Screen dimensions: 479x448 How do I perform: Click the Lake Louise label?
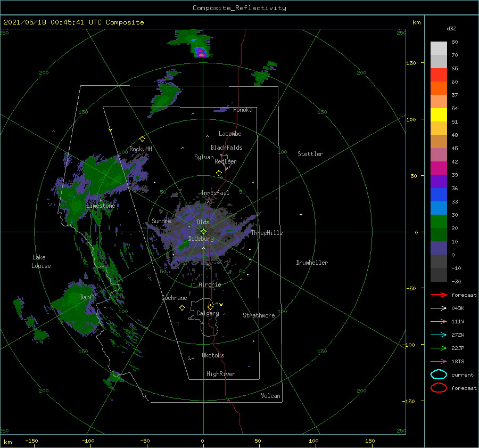click(x=41, y=262)
